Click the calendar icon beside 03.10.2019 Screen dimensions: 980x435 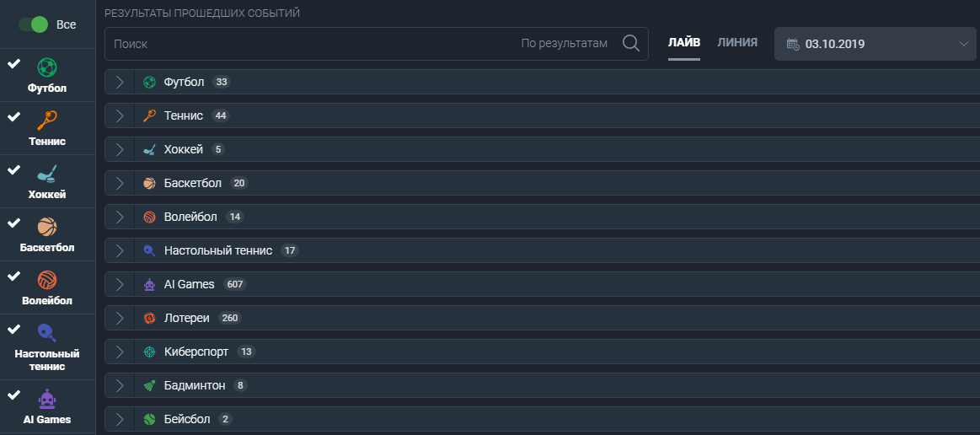coord(792,44)
